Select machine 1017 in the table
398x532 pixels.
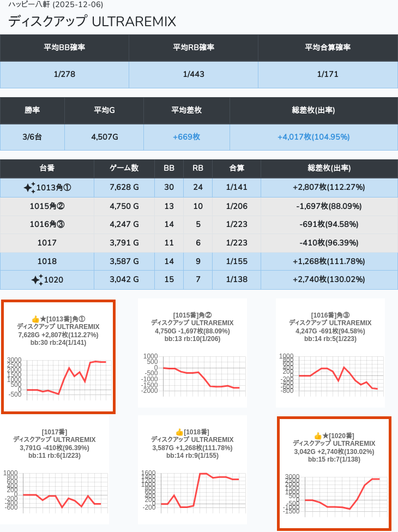click(x=47, y=243)
